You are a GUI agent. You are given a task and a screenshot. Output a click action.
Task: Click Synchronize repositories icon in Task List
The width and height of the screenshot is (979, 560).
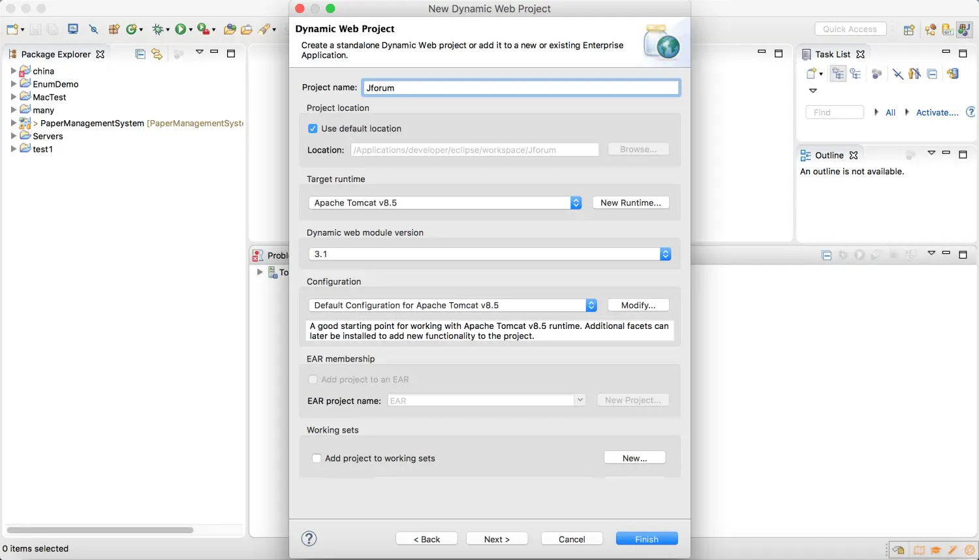click(953, 74)
